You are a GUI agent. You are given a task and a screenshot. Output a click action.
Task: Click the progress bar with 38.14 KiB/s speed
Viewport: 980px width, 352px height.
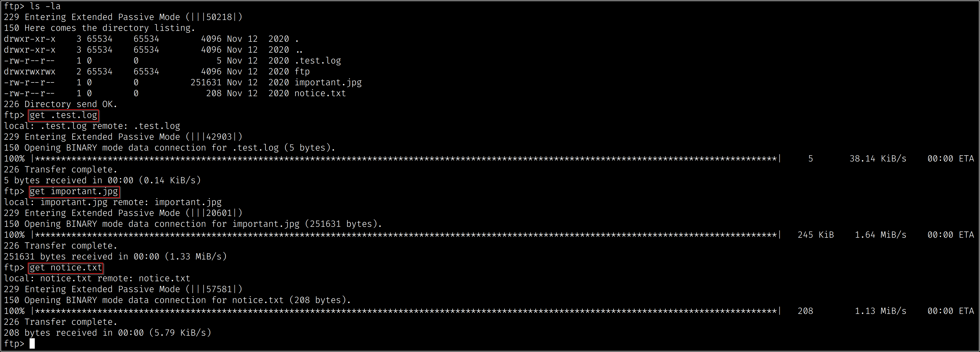tap(406, 159)
